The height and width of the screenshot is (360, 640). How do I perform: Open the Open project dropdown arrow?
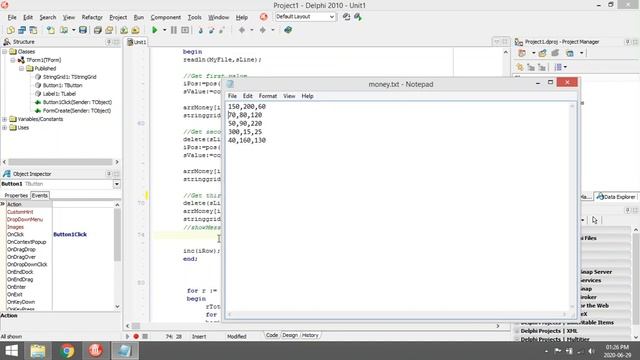click(73, 30)
